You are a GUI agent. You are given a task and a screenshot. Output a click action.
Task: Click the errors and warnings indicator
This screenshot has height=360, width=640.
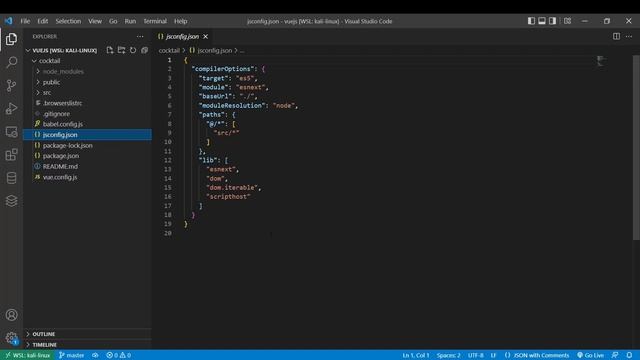[119, 355]
